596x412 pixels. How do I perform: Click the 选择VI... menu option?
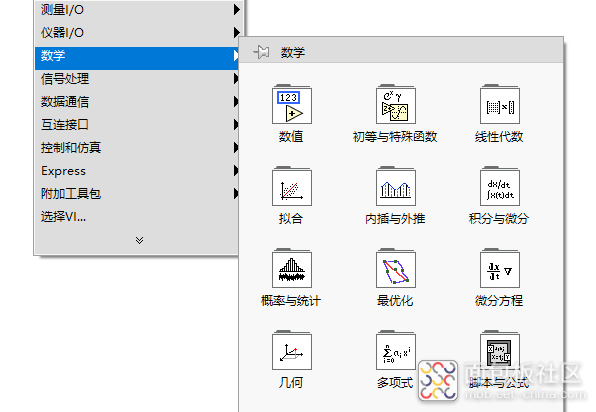pyautogui.click(x=137, y=217)
